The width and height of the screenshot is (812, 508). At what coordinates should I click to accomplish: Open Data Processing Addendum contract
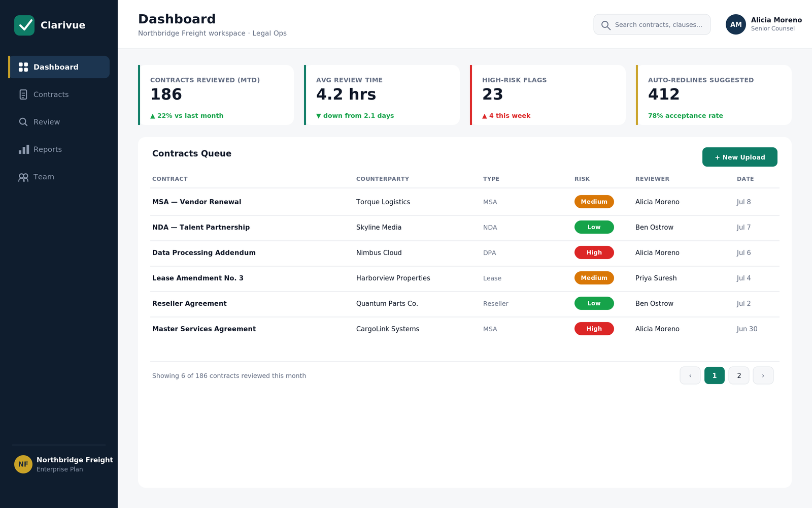[204, 252]
